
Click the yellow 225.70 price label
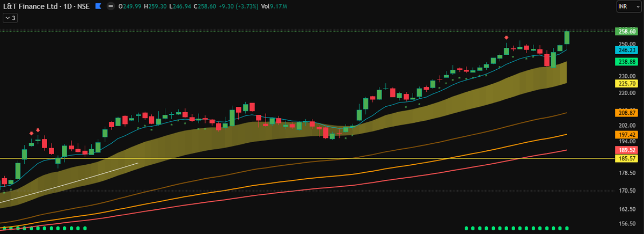tap(627, 84)
